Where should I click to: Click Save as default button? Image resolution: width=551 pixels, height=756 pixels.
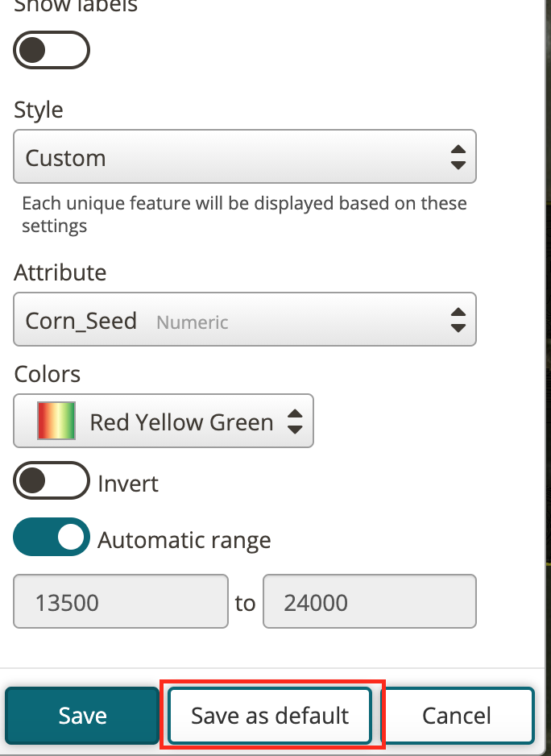click(x=270, y=716)
